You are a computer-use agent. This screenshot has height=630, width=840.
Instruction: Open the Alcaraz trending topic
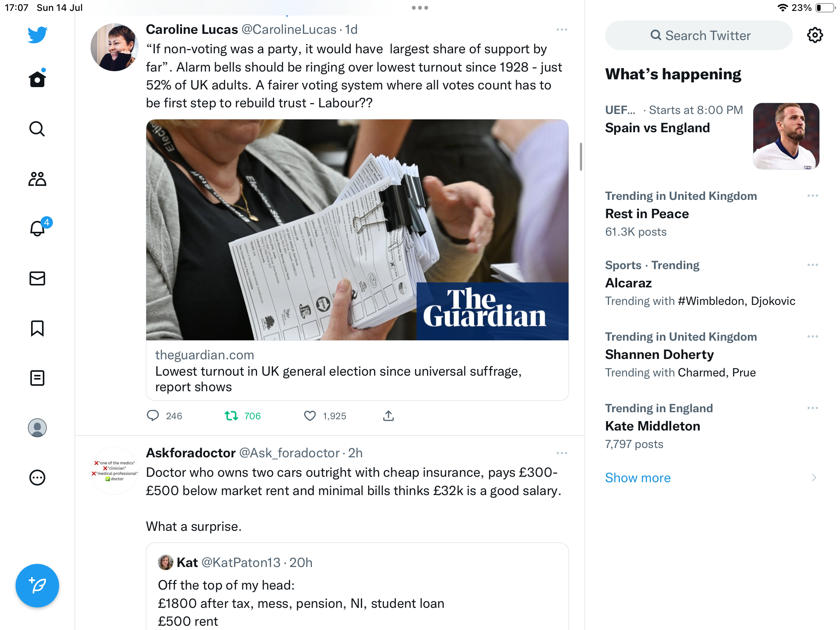628,283
